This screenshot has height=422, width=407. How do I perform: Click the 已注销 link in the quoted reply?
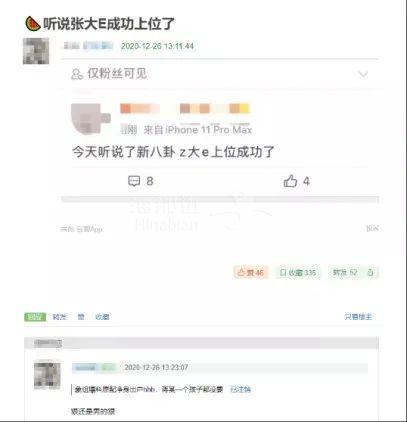click(241, 389)
